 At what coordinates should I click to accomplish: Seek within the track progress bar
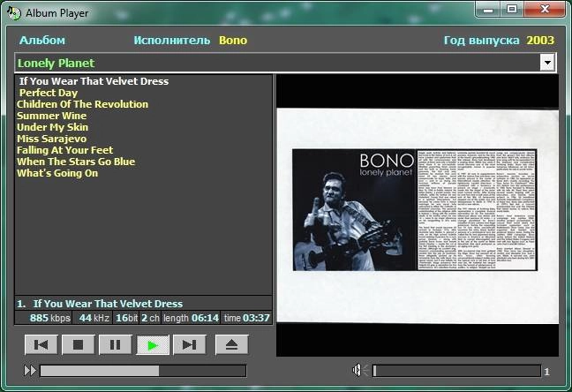coord(143,371)
